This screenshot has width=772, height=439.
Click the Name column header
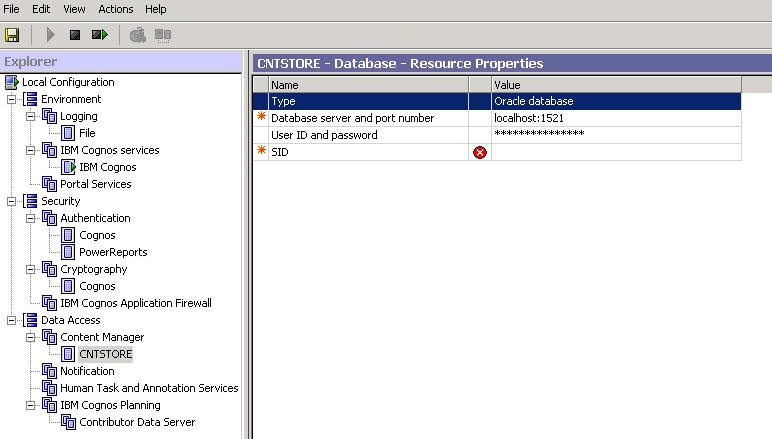368,85
